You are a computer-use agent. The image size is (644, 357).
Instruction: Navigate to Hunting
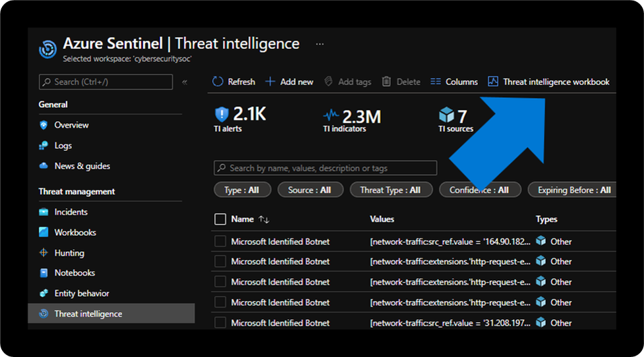tap(69, 253)
